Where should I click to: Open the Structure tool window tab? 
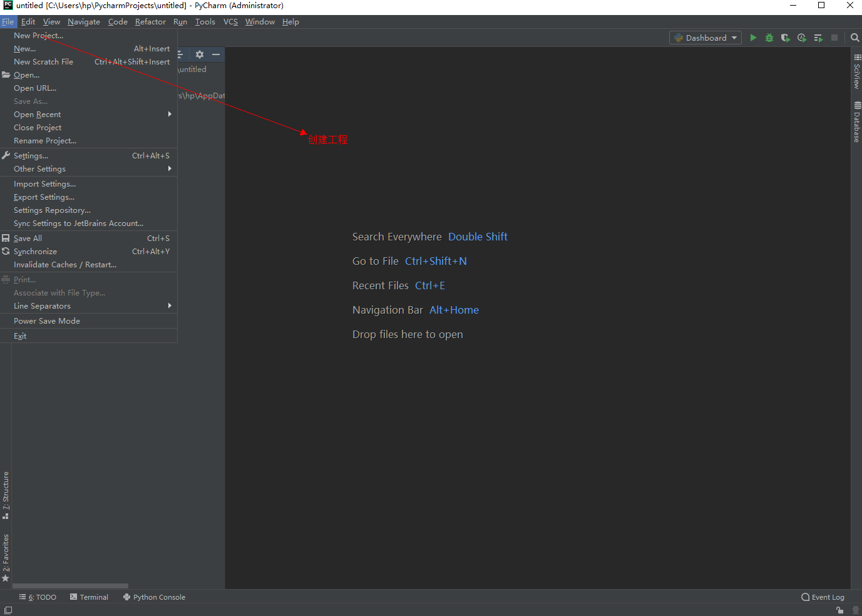tap(6, 495)
